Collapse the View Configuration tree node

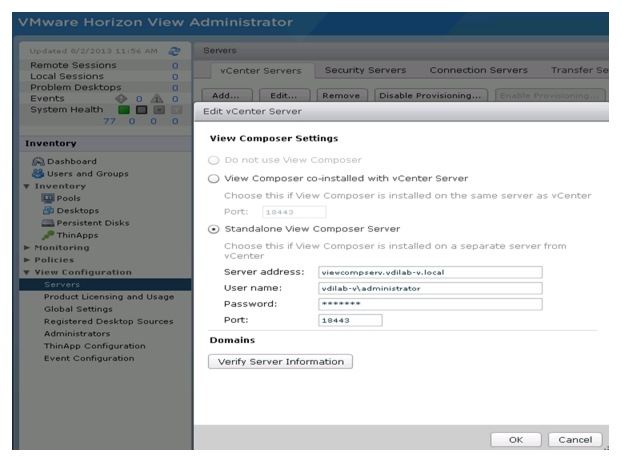pos(27,273)
